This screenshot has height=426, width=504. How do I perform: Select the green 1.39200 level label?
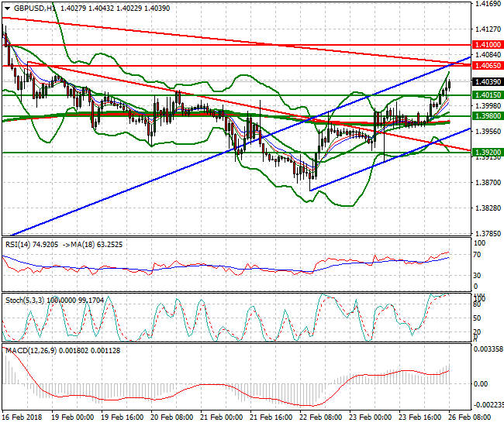[x=488, y=152]
